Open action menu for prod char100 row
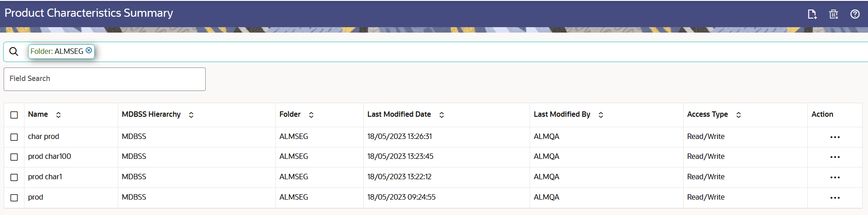 coord(835,157)
